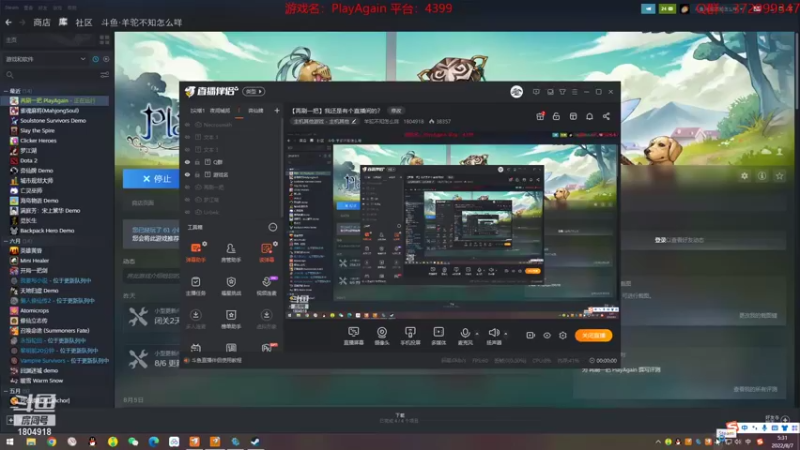Add a screen capture source (直播屏幕)

(x=353, y=336)
